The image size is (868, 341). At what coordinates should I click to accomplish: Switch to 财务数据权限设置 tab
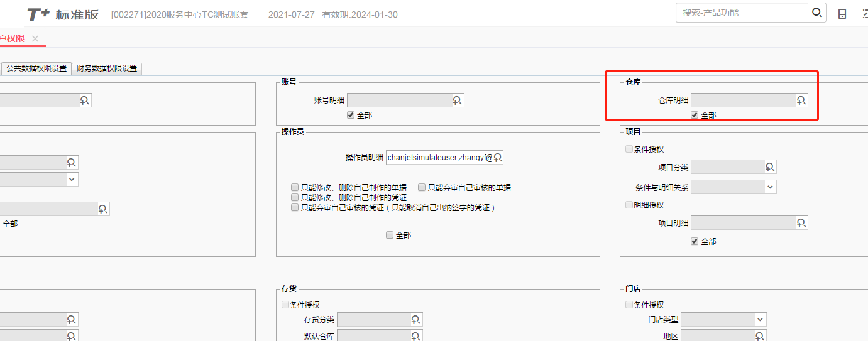[107, 68]
